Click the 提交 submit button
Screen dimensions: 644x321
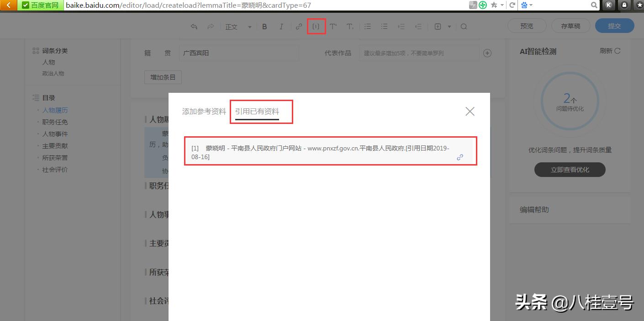coord(614,26)
